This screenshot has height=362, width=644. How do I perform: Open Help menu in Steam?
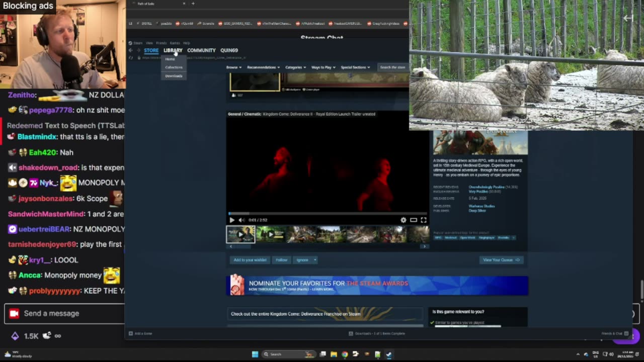pos(187,43)
